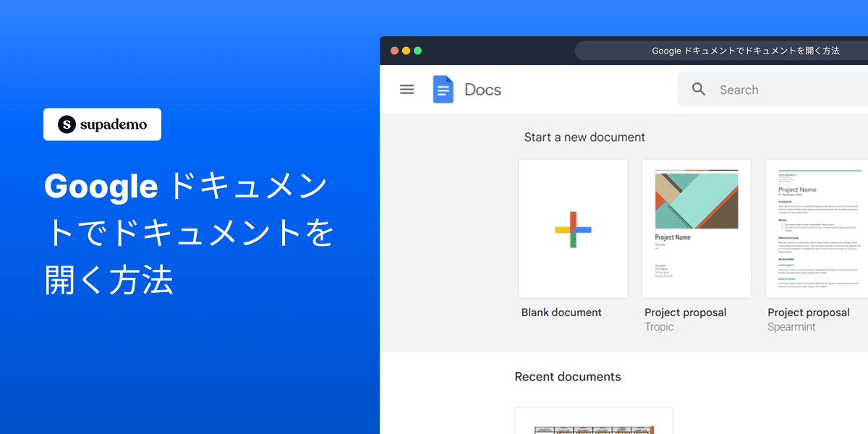Select the Blank document label
This screenshot has width=868, height=434.
point(561,312)
